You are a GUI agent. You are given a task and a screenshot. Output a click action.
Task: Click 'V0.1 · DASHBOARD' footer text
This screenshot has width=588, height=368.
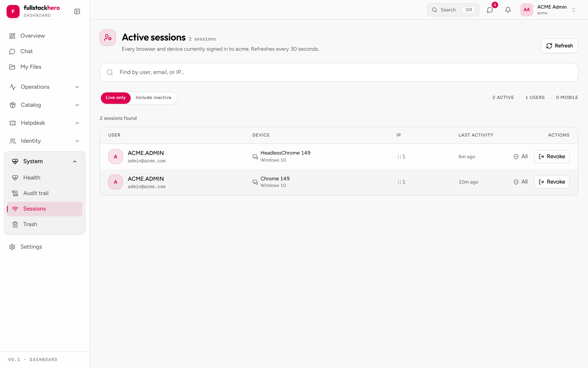(33, 359)
